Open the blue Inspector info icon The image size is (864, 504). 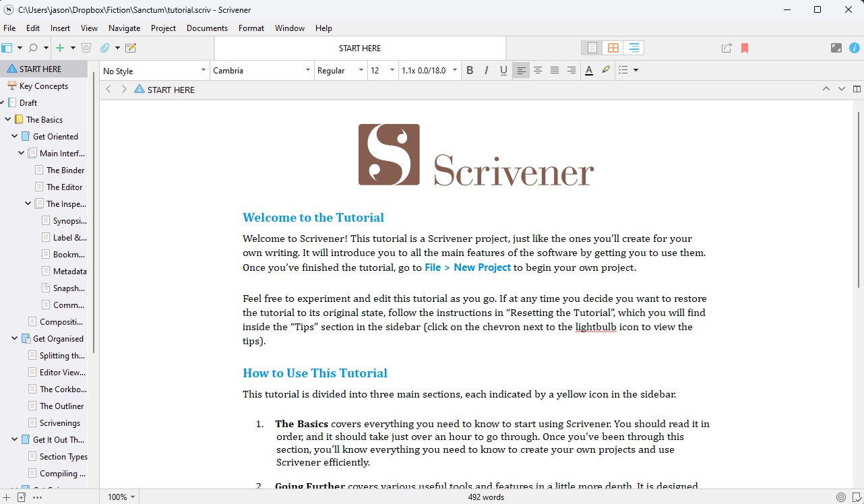855,48
